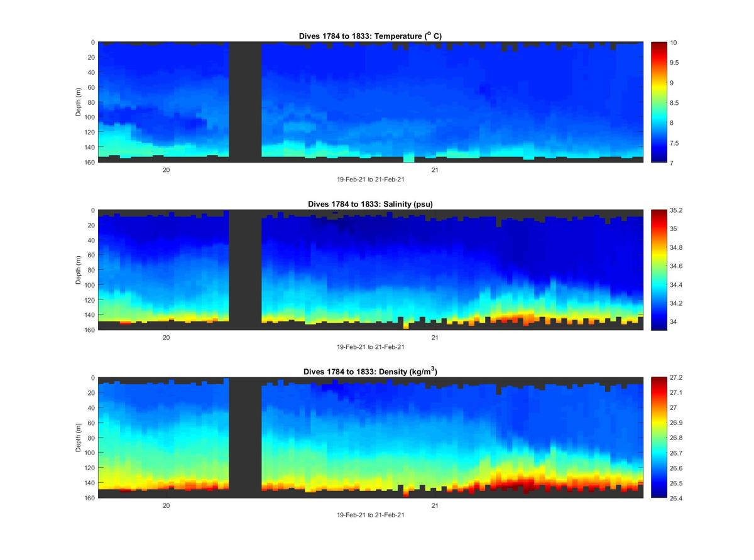The width and height of the screenshot is (754, 560).
Task: Click date range label under Temperature plot
Action: [370, 179]
